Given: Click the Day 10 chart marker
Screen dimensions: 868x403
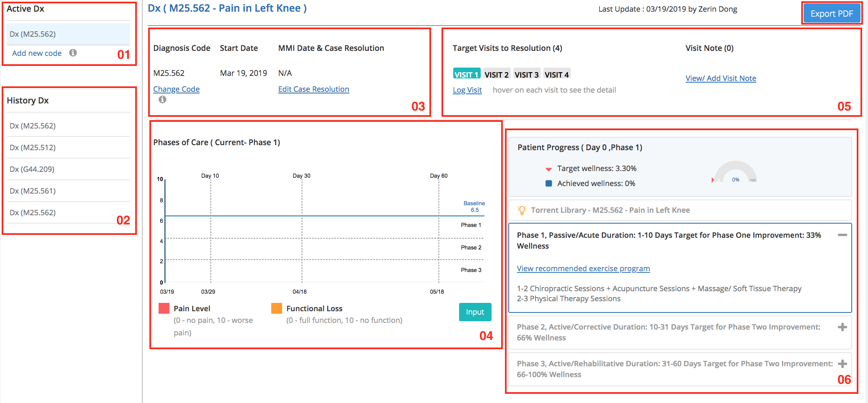Looking at the screenshot, I should click(210, 176).
